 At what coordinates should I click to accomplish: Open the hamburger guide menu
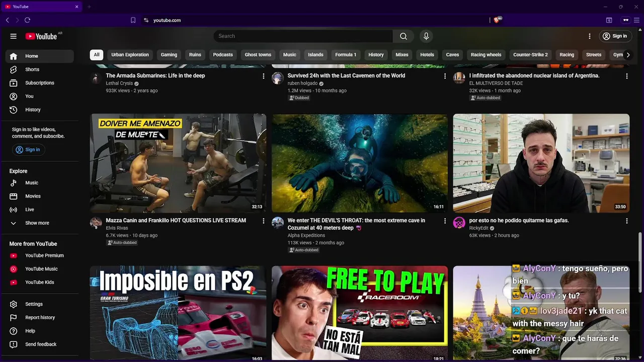pos(14,36)
